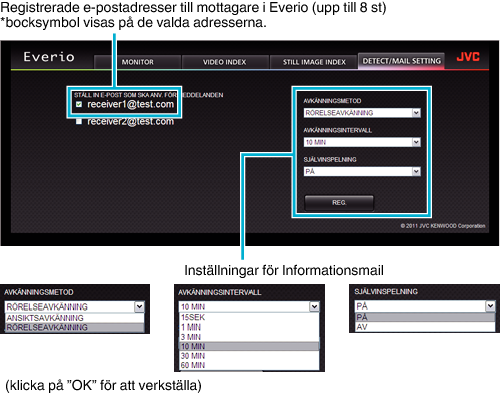Select AV in the SJÄLVINSPELNING list

pos(425,327)
